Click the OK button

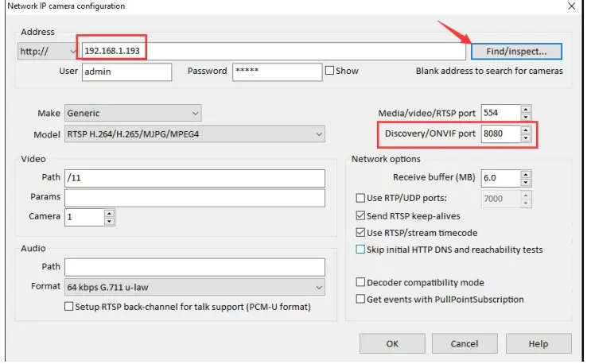392,343
